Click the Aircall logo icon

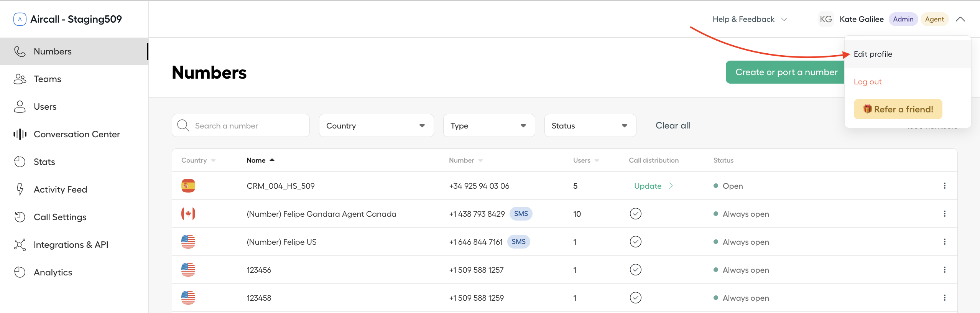click(x=20, y=19)
